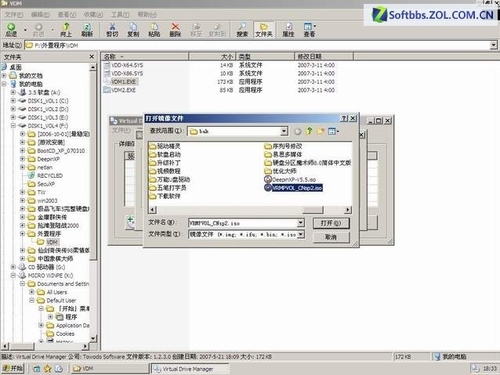The height and width of the screenshot is (375, 500).
Task: Click the file name input field
Action: coord(243,223)
